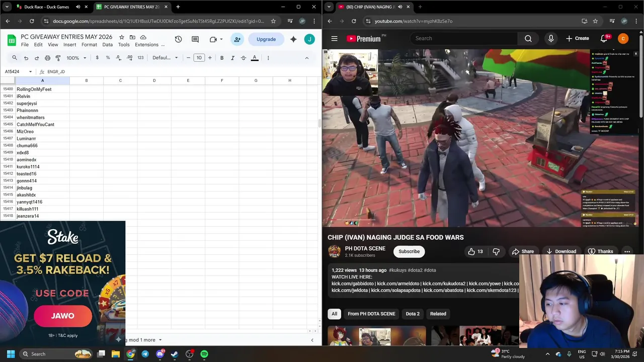Viewport: 644px width, 362px height.
Task: Open the Format menu in Sheets
Action: [89, 45]
